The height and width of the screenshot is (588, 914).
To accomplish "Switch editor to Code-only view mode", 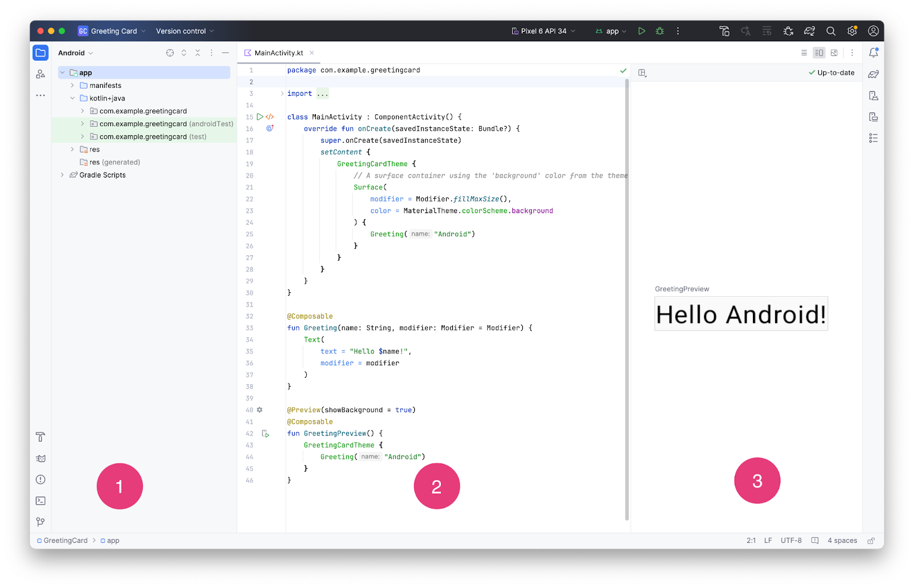I will (x=804, y=53).
